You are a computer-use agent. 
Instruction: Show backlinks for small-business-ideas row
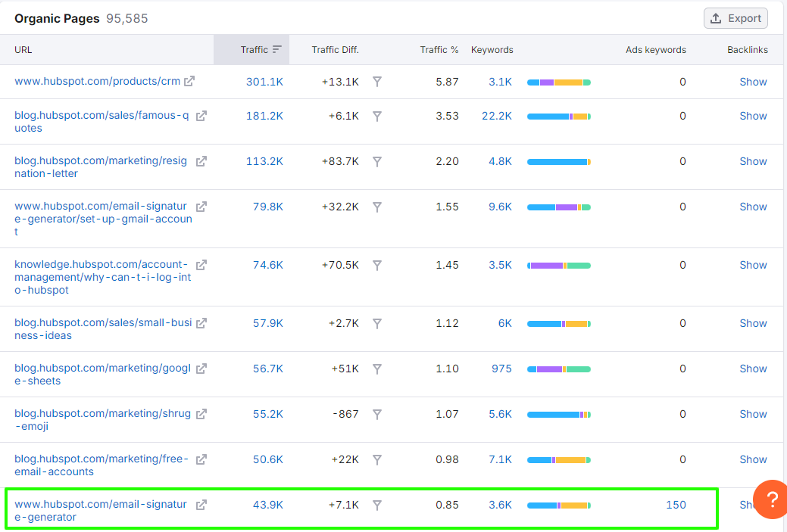[753, 323]
